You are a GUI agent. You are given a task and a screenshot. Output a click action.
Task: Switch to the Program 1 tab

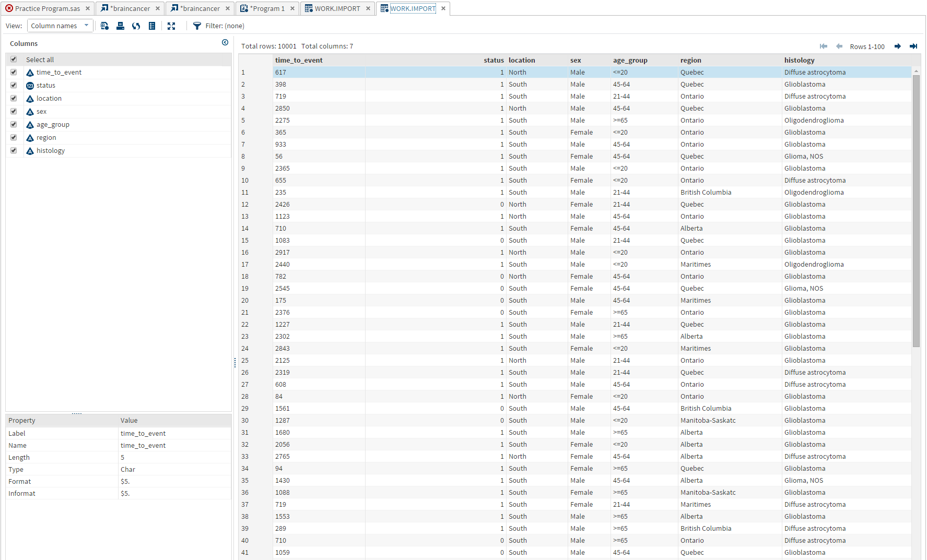click(267, 8)
